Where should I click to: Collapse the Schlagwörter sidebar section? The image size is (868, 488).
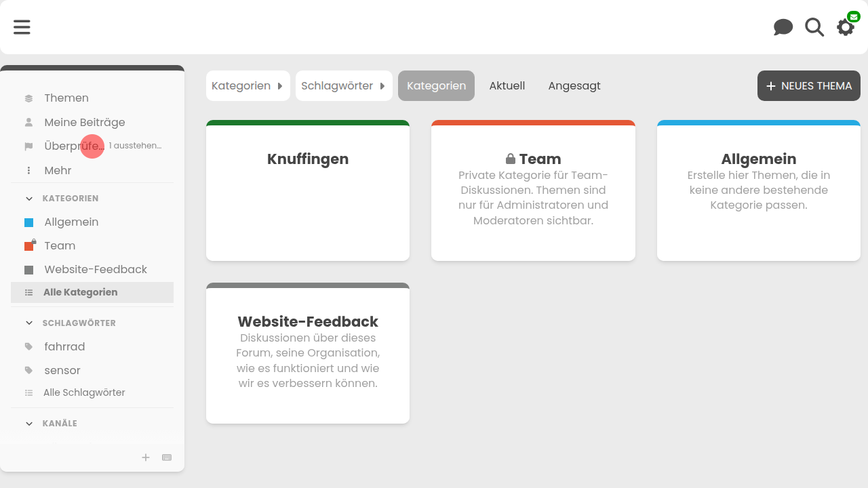(29, 323)
